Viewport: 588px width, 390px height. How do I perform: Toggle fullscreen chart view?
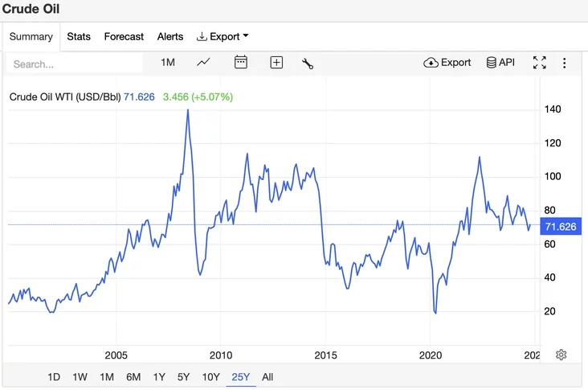click(x=539, y=63)
